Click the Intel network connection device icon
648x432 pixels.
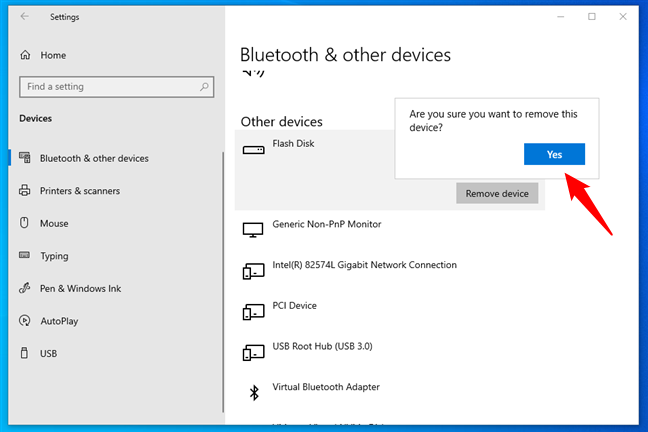coord(253,271)
